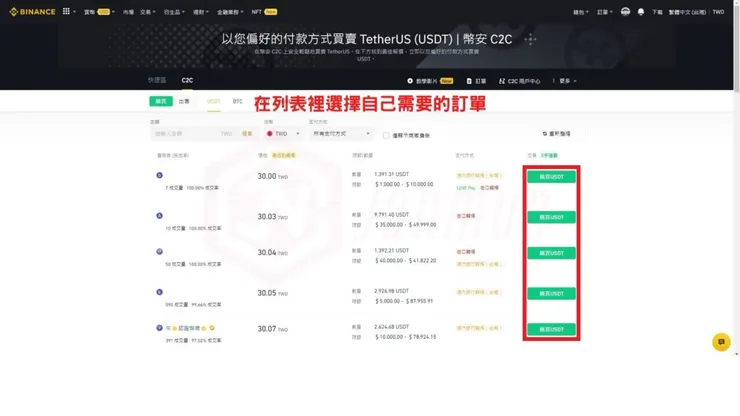Click the lowest-price sort tag in price header

(x=284, y=155)
